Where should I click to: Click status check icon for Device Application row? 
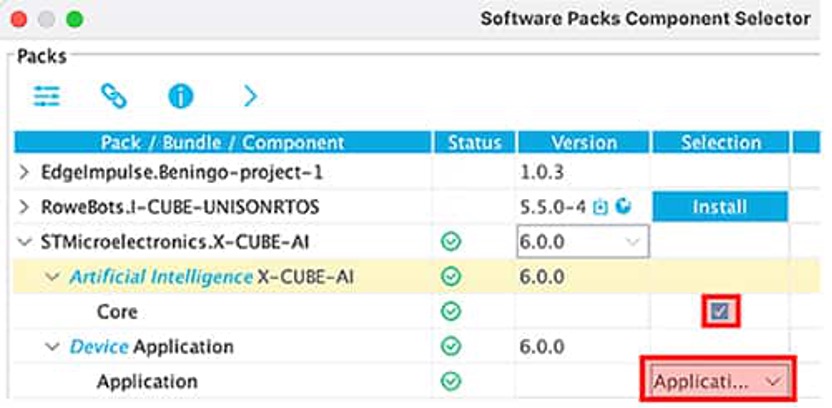[451, 347]
